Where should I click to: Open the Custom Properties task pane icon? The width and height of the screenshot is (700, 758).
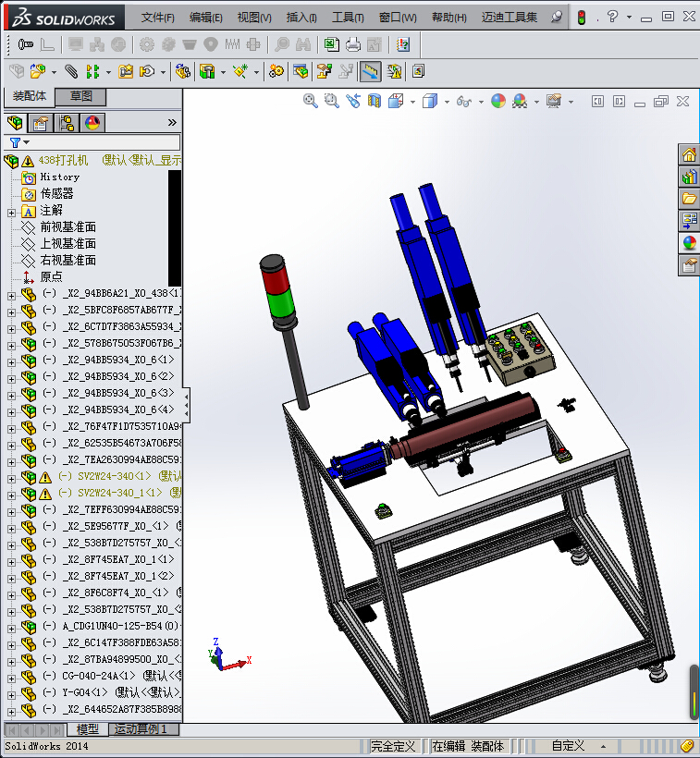coord(689,265)
